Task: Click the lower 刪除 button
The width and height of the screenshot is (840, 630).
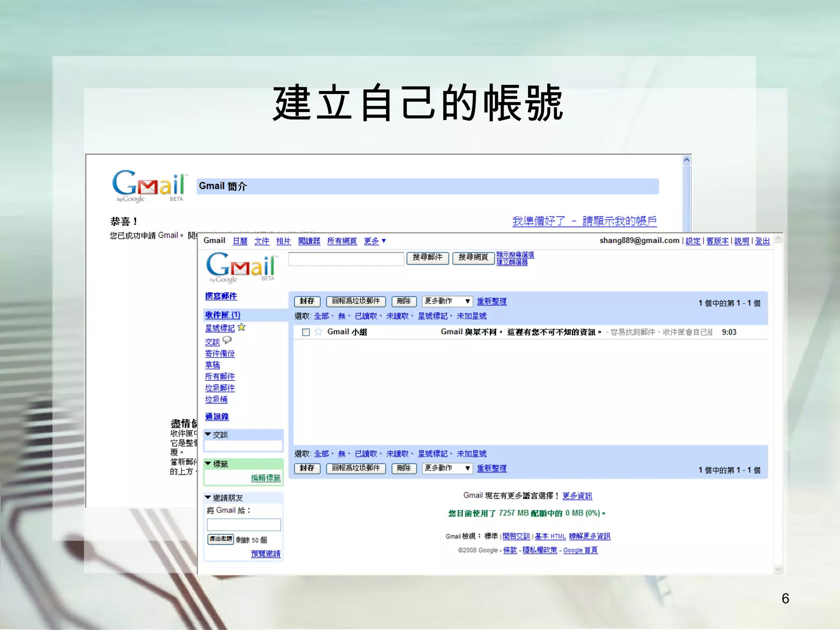Action: [x=404, y=468]
